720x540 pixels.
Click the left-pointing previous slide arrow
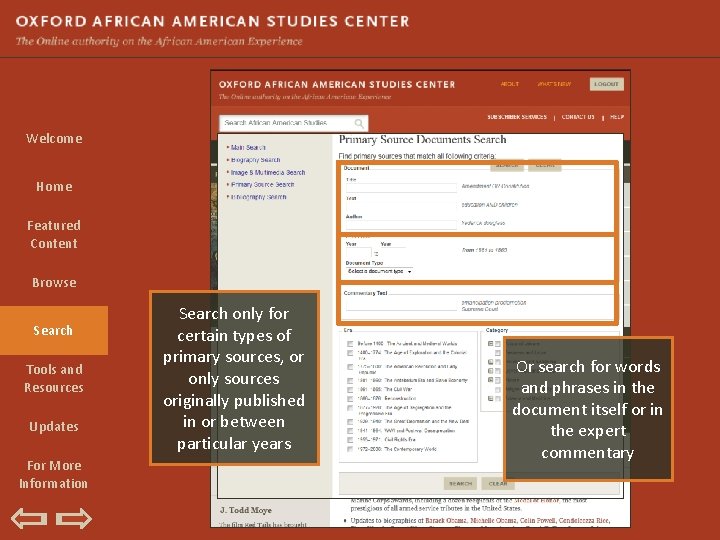[29, 518]
